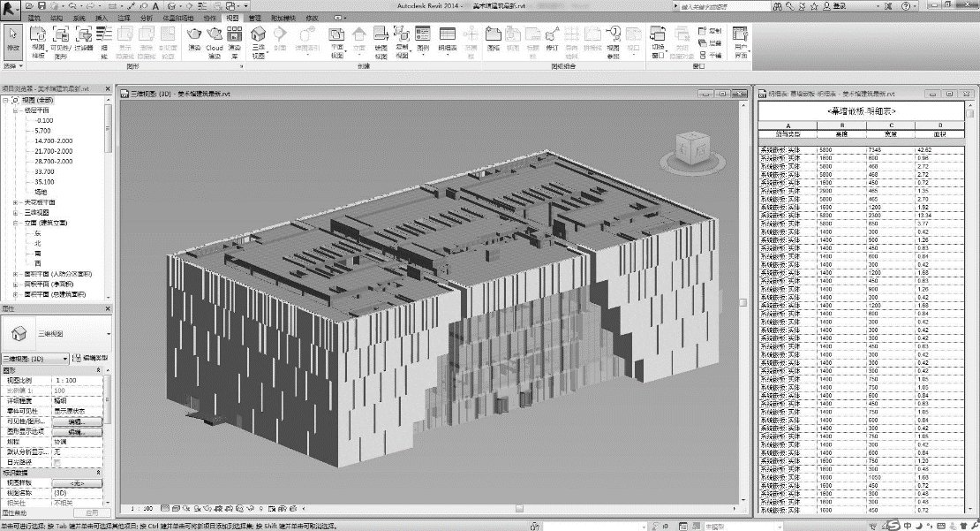980x531 pixels.
Task: Toggle 细线 (Thin Lines) tool
Action: [104, 42]
